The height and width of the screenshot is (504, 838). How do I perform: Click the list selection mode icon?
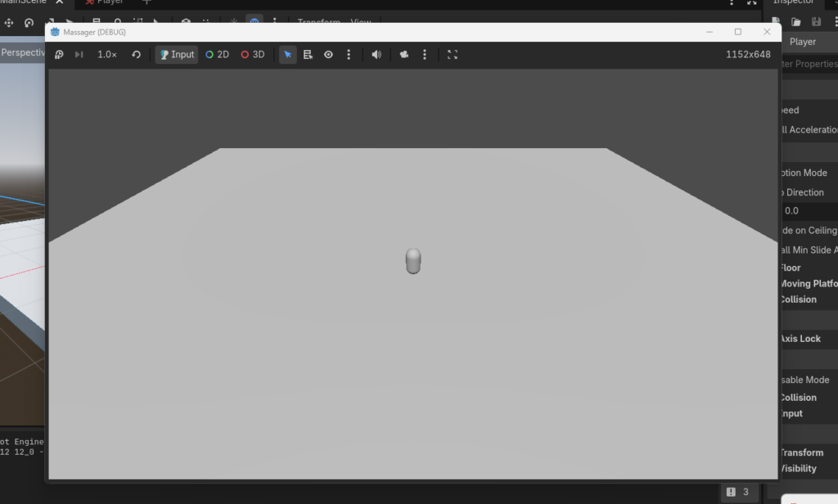pos(308,55)
